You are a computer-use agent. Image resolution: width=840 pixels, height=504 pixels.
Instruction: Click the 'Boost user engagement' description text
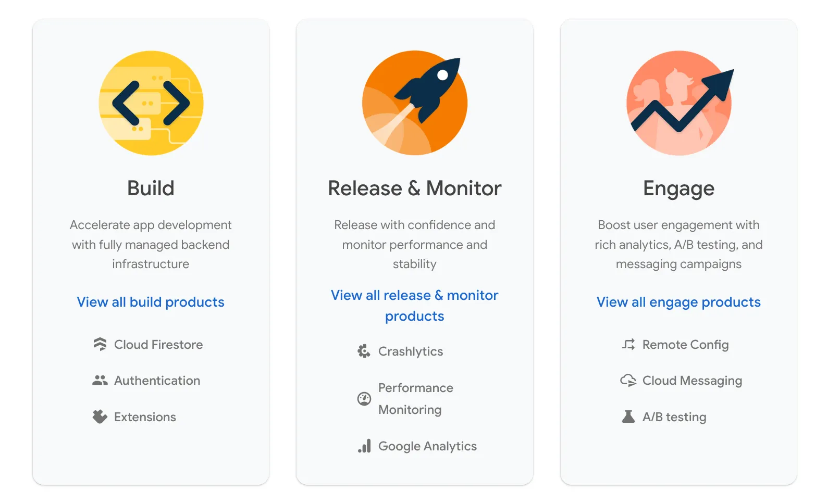pos(678,244)
